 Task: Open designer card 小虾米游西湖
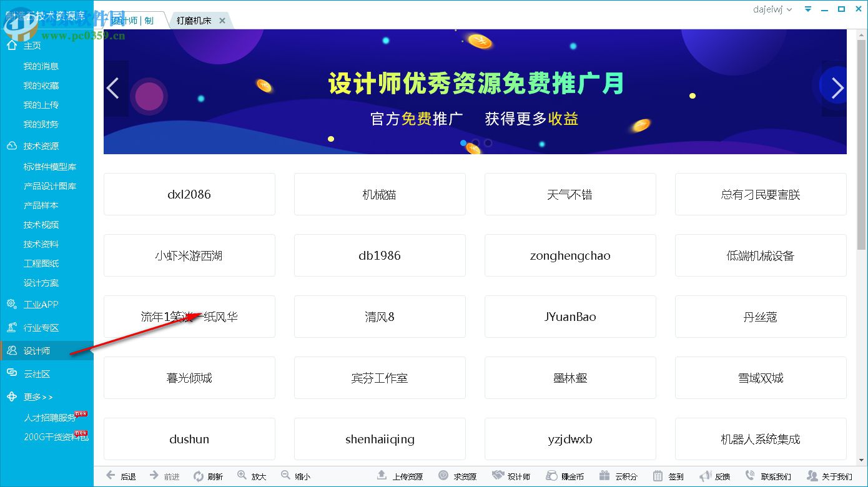point(189,255)
